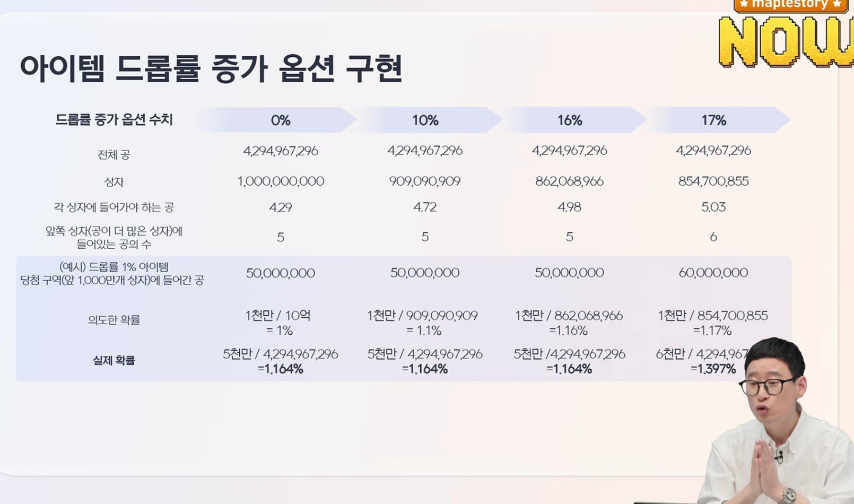This screenshot has width=854, height=504.
Task: Click the 의도한 확률 row label
Action: click(114, 320)
